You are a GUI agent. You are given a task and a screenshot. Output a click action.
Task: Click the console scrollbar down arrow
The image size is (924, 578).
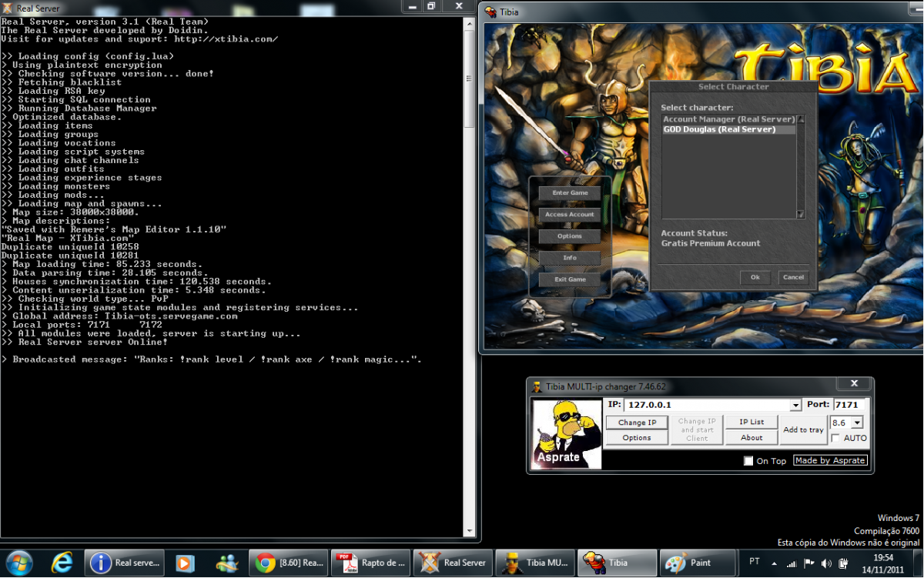coord(470,530)
